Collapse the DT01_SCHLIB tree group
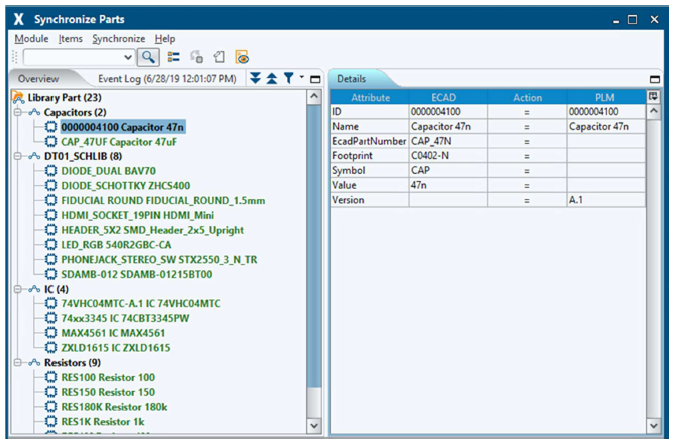This screenshot has height=442, width=673. (19, 156)
